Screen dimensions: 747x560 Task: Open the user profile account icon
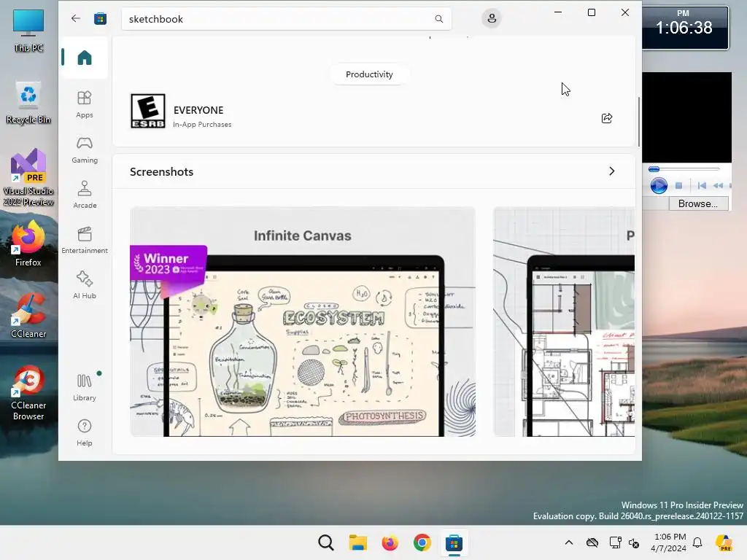click(492, 18)
